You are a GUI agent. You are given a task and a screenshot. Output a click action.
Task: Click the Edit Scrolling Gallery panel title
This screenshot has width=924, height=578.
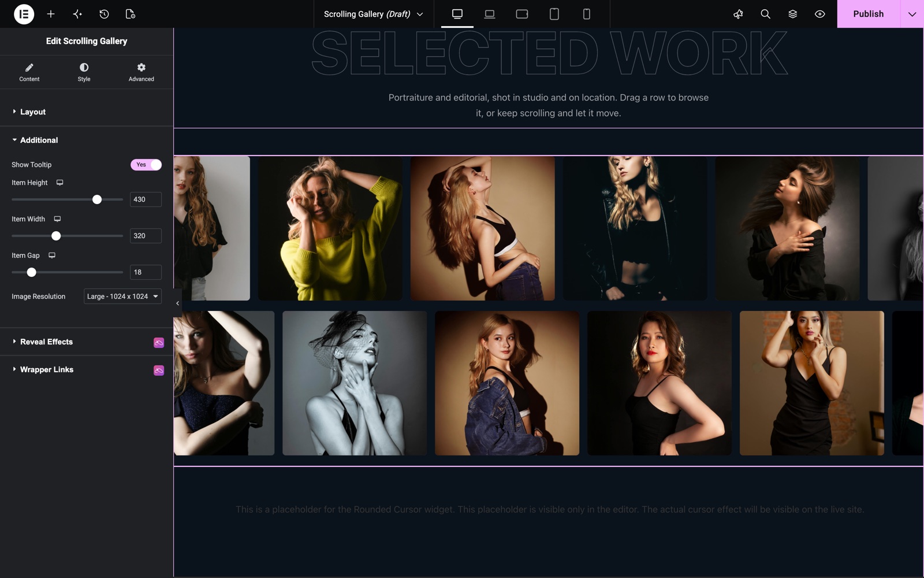click(87, 41)
